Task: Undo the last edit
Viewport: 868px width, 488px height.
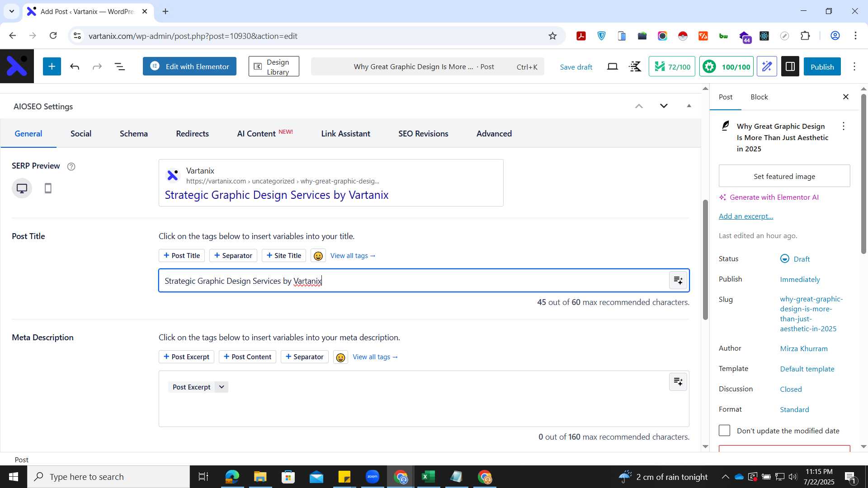Action: tap(75, 67)
